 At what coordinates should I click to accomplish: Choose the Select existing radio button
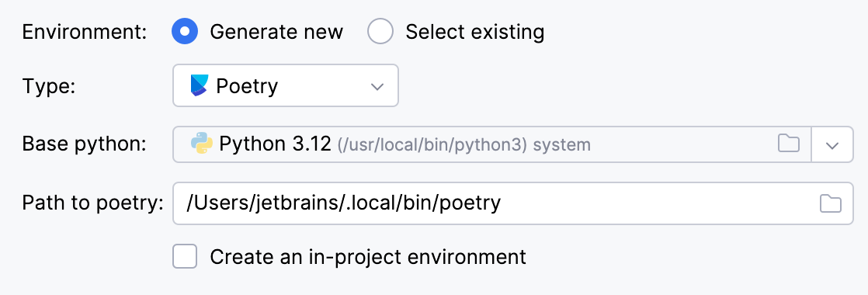(380, 32)
